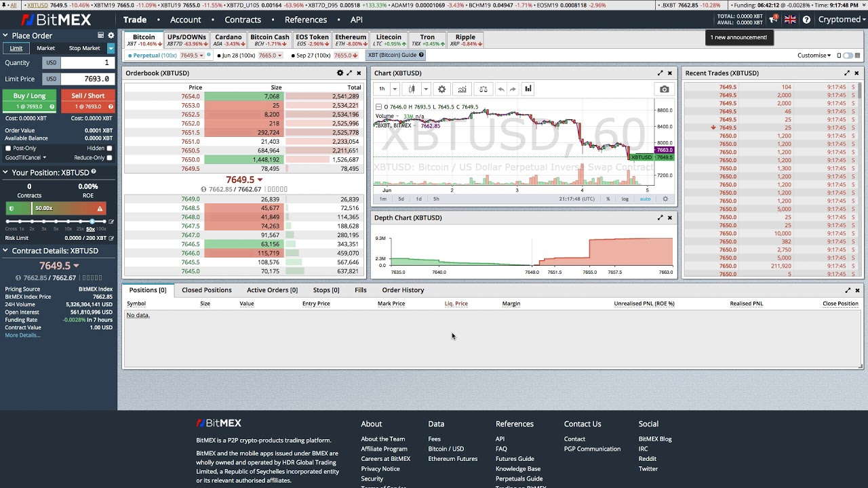This screenshot has width=868, height=488.
Task: Toggle log scale on the chart
Action: pos(625,199)
